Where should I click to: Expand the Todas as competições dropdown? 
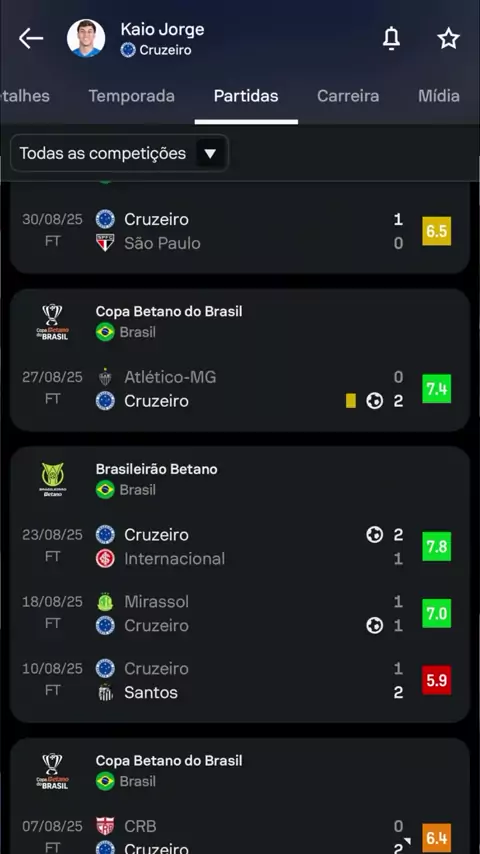[119, 154]
